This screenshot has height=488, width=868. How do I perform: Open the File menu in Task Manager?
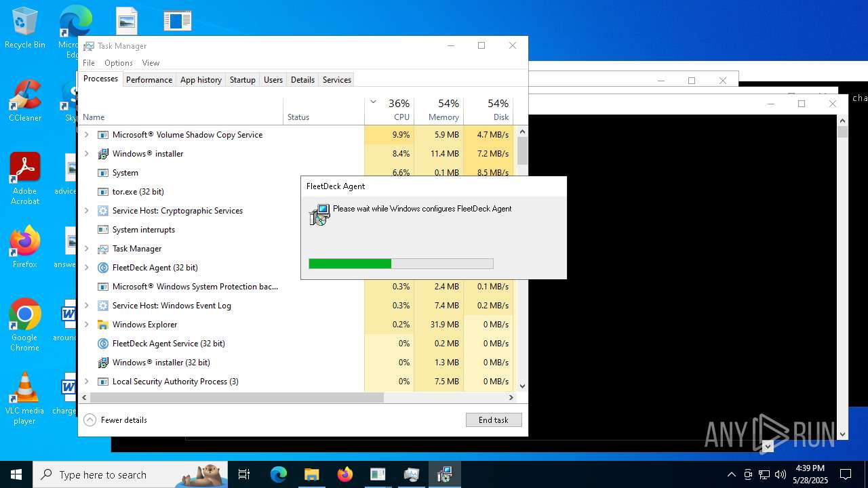pyautogui.click(x=89, y=63)
